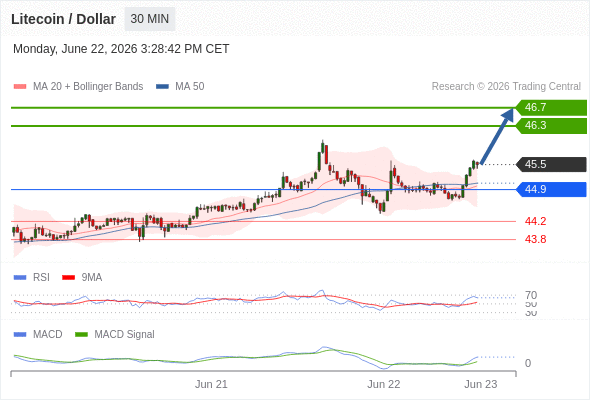Screen dimensions: 590x400
Task: Click the 'RSI' legend label
Action: click(x=41, y=278)
